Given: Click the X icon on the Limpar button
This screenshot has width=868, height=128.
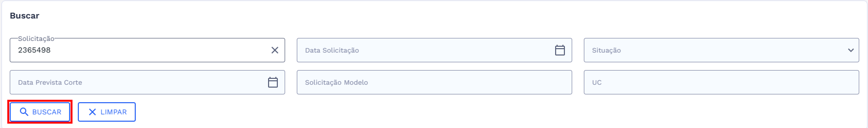Looking at the screenshot, I should pyautogui.click(x=92, y=112).
